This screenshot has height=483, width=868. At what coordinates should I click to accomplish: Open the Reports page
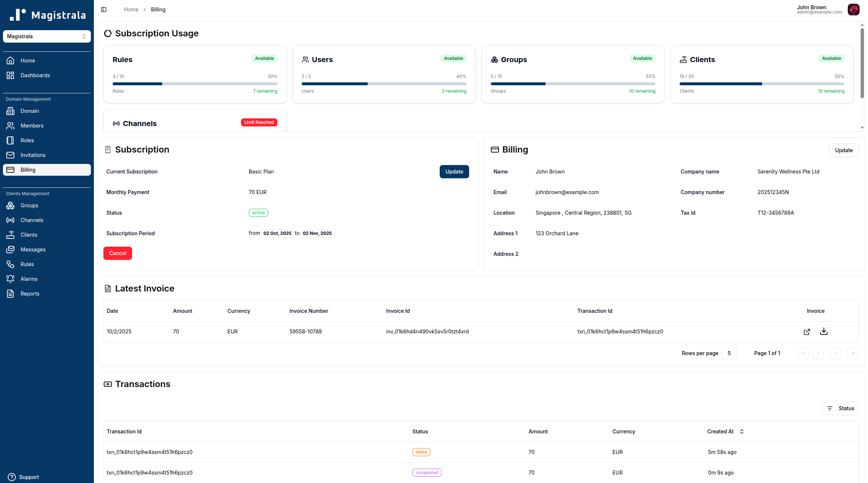tap(30, 293)
